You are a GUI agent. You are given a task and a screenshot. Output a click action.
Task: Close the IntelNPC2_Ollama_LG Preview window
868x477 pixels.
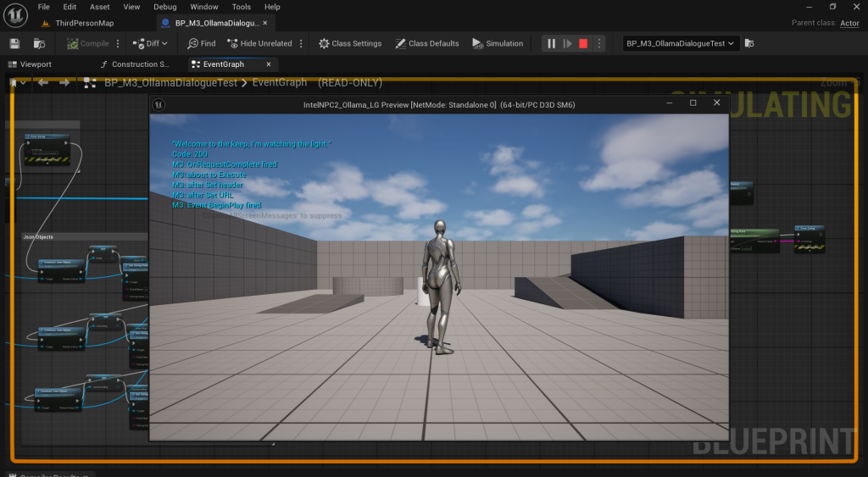pyautogui.click(x=717, y=103)
